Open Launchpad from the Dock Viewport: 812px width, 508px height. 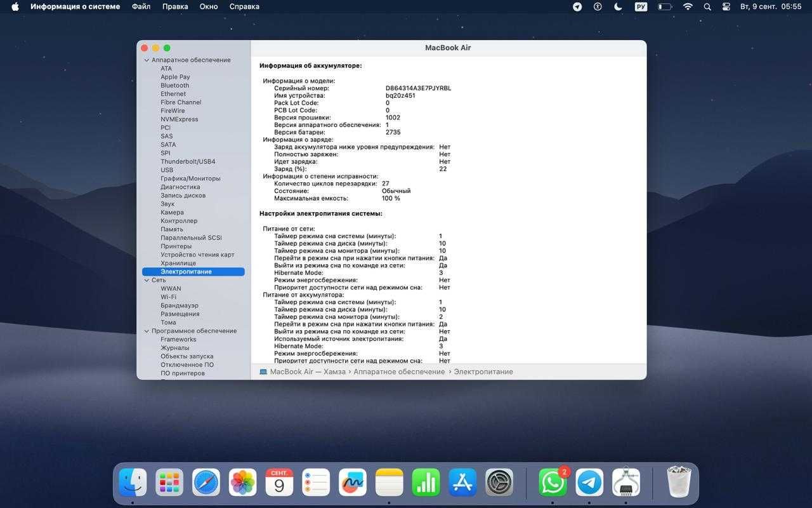coord(169,483)
